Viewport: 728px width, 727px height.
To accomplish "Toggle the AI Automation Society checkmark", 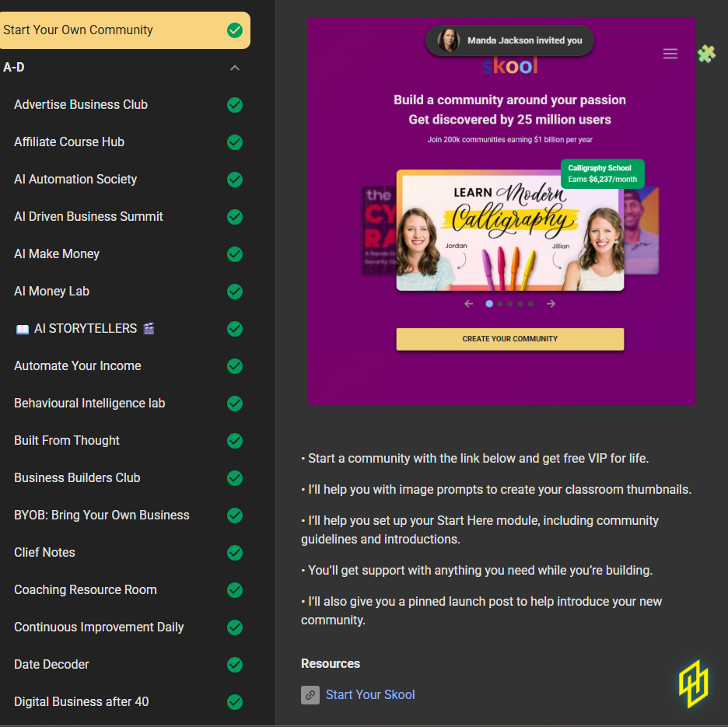I will point(235,180).
